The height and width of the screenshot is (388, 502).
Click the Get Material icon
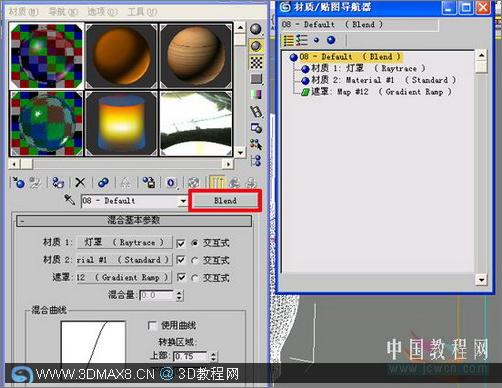click(x=18, y=183)
